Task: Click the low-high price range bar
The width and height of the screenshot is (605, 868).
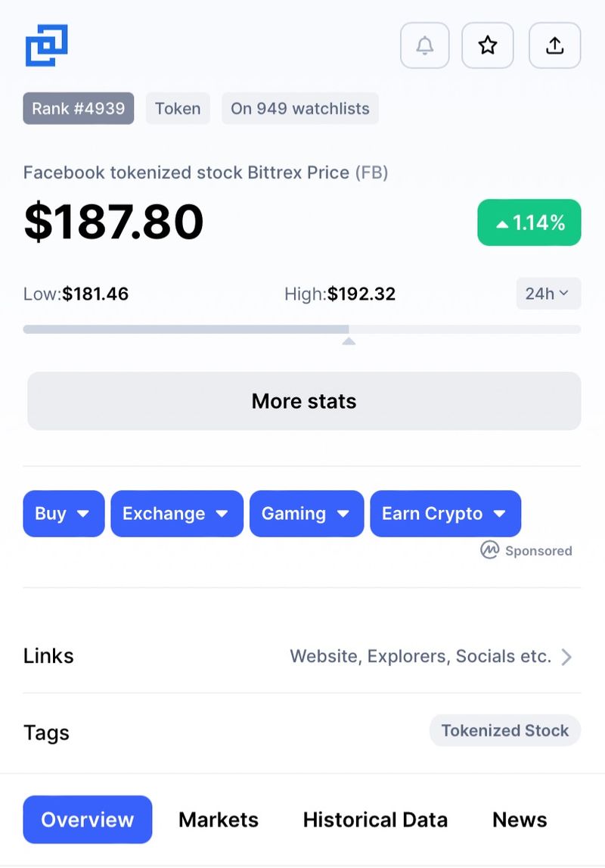Action: tap(302, 330)
